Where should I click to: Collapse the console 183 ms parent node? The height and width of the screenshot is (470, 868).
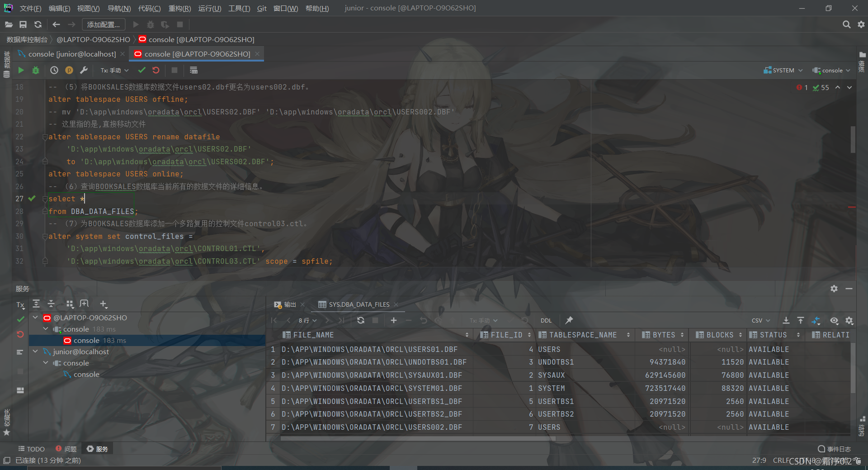click(46, 329)
